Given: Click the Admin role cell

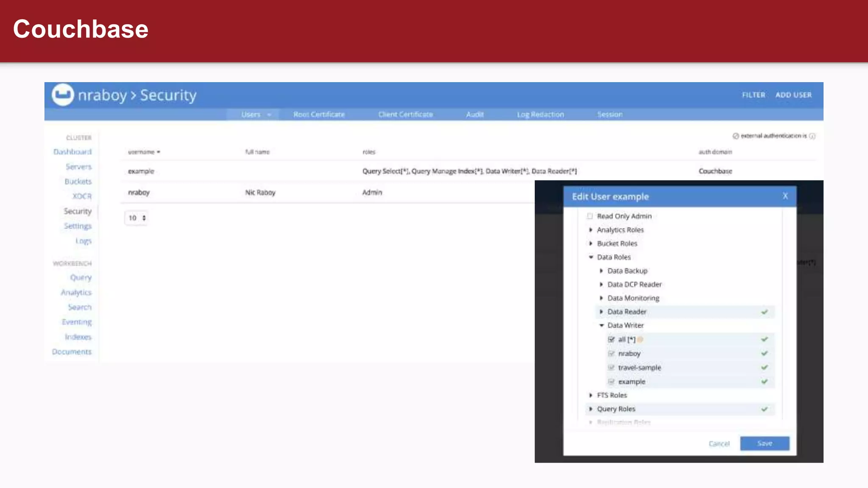Looking at the screenshot, I should [372, 192].
